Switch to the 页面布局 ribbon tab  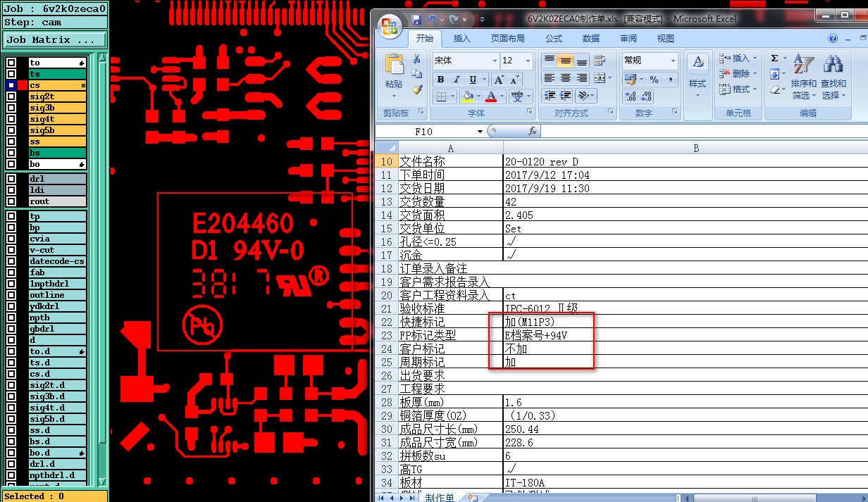[508, 39]
